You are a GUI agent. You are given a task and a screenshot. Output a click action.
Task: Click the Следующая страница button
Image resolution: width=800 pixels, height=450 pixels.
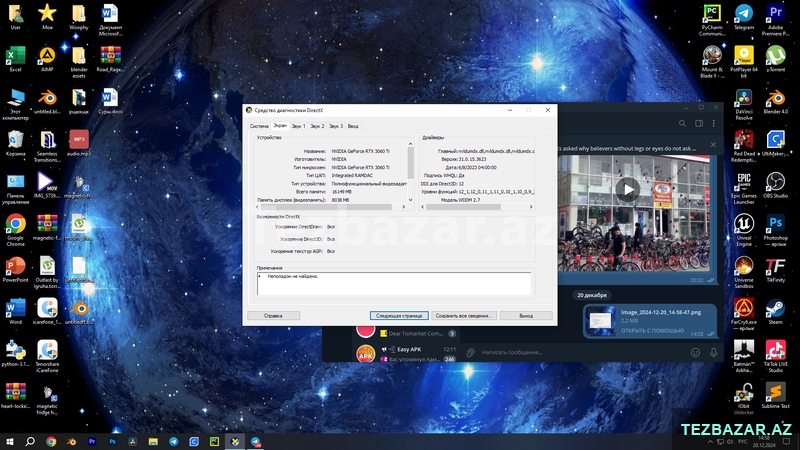(399, 316)
